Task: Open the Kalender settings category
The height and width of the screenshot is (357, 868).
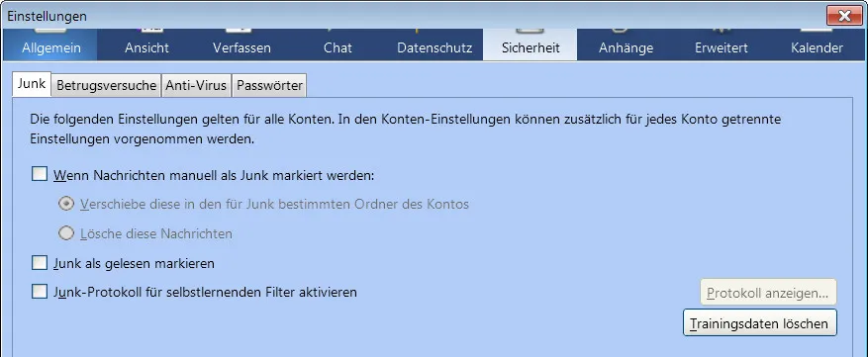Action: pyautogui.click(x=818, y=45)
